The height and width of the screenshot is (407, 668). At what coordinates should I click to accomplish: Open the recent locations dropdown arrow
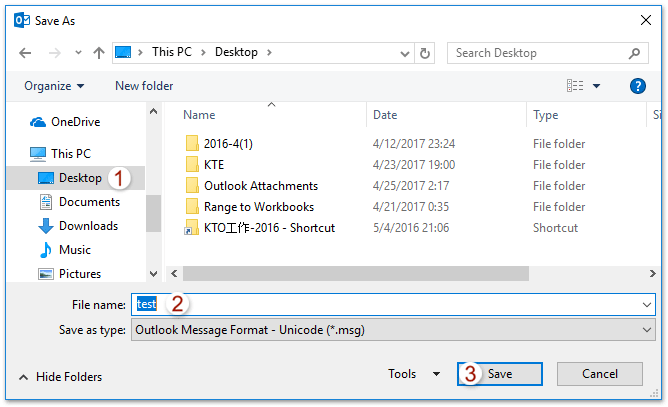[78, 53]
